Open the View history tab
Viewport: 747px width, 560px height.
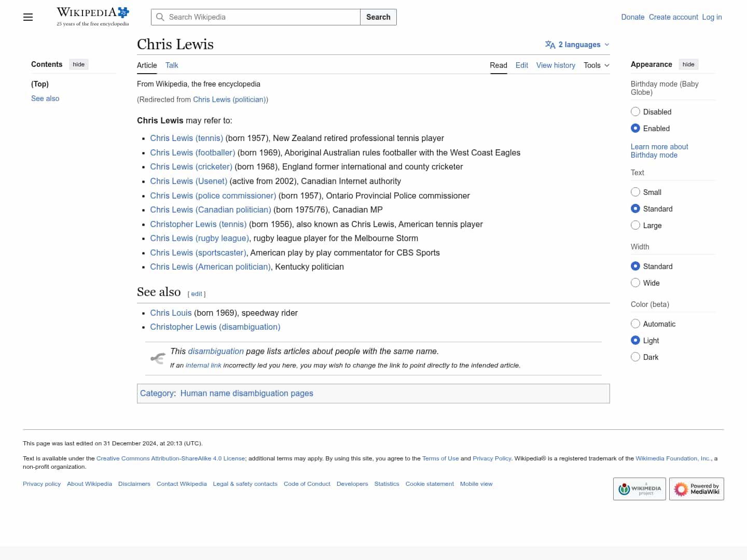555,65
